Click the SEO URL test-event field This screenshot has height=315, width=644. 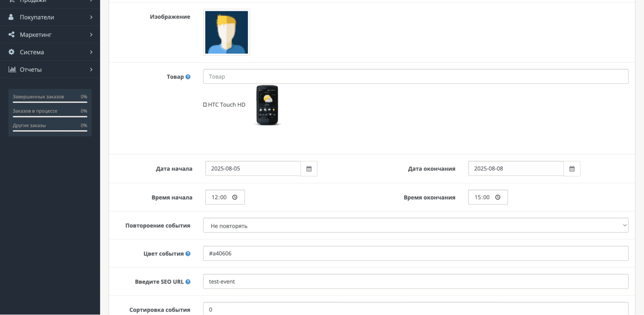(416, 282)
